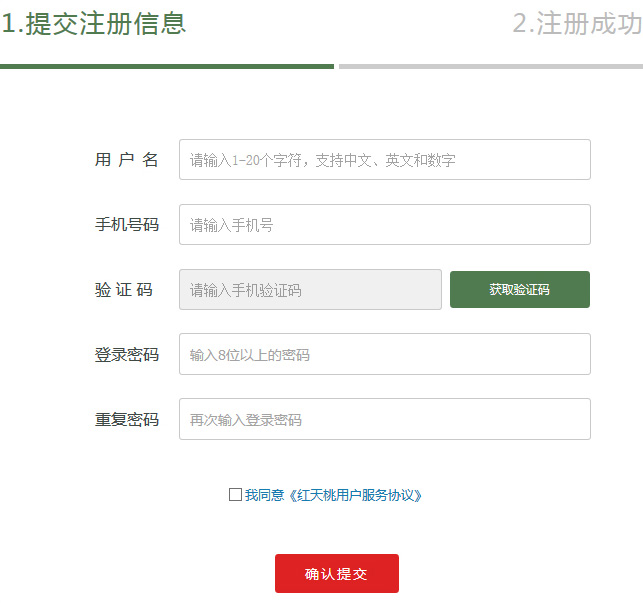
Task: Select the 验证码 verification code field
Action: pyautogui.click(x=310, y=290)
